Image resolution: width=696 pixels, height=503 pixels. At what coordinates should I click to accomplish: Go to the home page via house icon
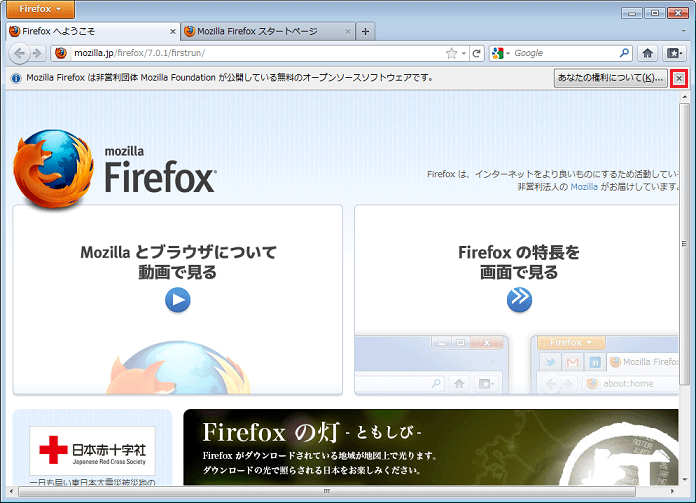tap(648, 53)
